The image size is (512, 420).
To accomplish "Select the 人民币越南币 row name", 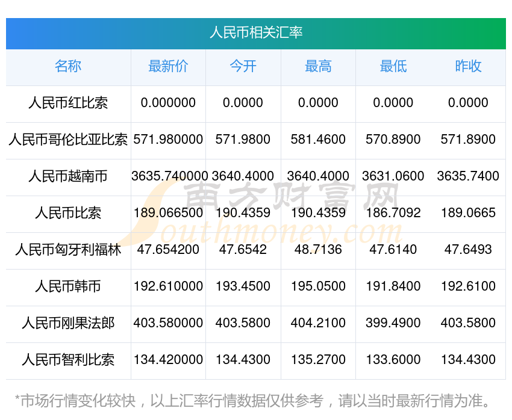I will pyautogui.click(x=68, y=176).
